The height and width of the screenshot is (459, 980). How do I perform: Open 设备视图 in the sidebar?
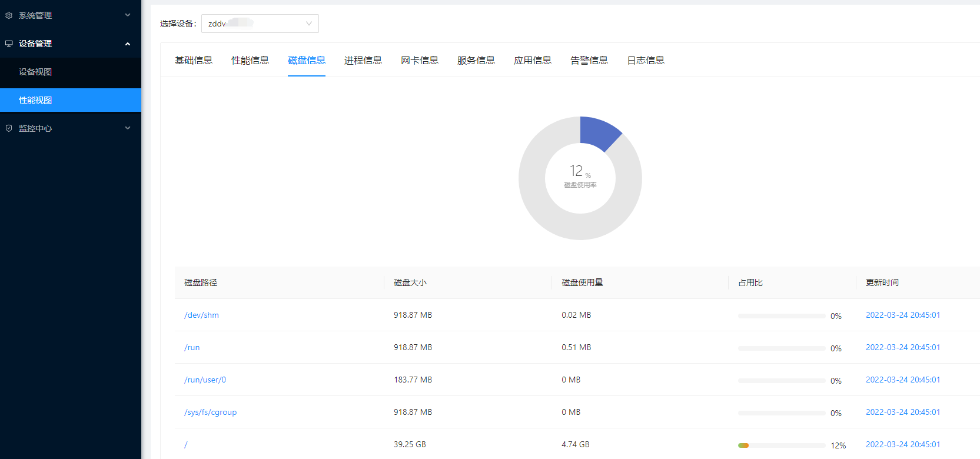pos(71,72)
